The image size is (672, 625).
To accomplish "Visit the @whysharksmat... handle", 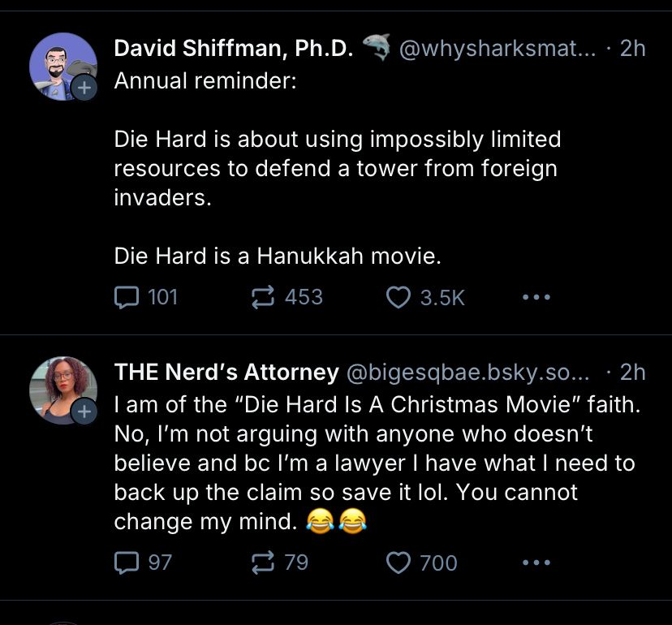I will pos(498,48).
